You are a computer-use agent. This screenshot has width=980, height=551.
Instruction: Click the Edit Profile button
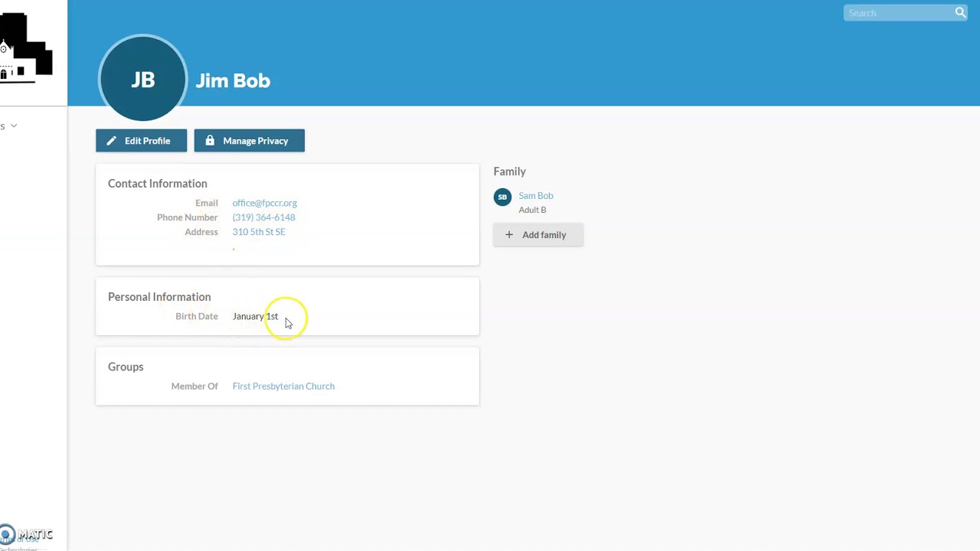coord(141,141)
